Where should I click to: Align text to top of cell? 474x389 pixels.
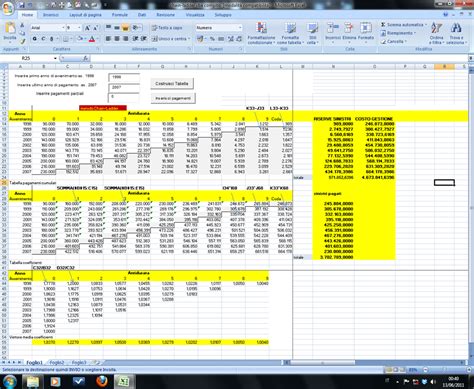coord(108,28)
